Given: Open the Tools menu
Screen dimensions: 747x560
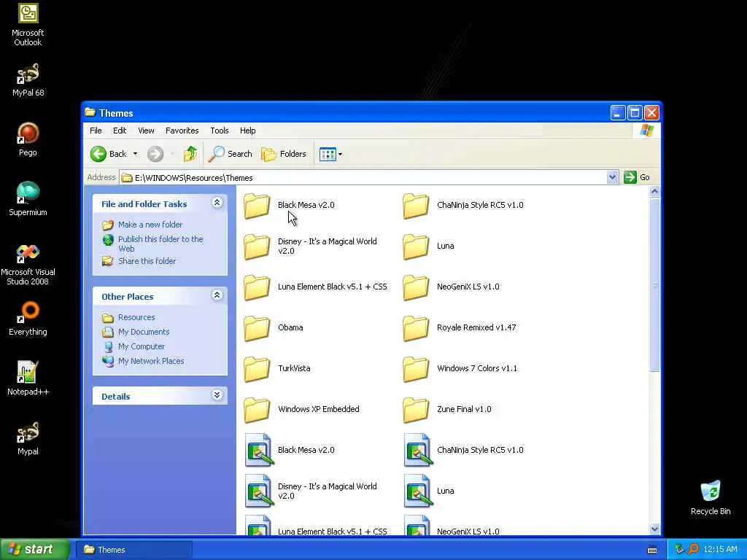Looking at the screenshot, I should 219,131.
